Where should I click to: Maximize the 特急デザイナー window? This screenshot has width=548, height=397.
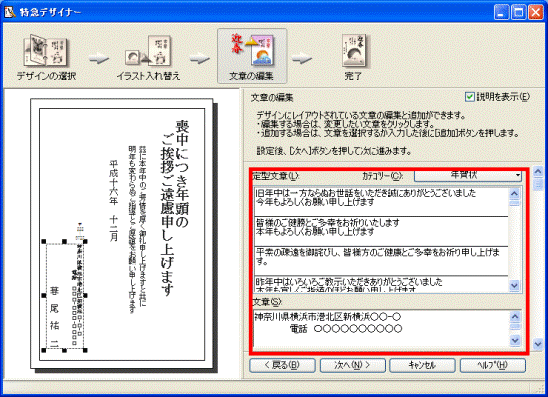coord(519,13)
